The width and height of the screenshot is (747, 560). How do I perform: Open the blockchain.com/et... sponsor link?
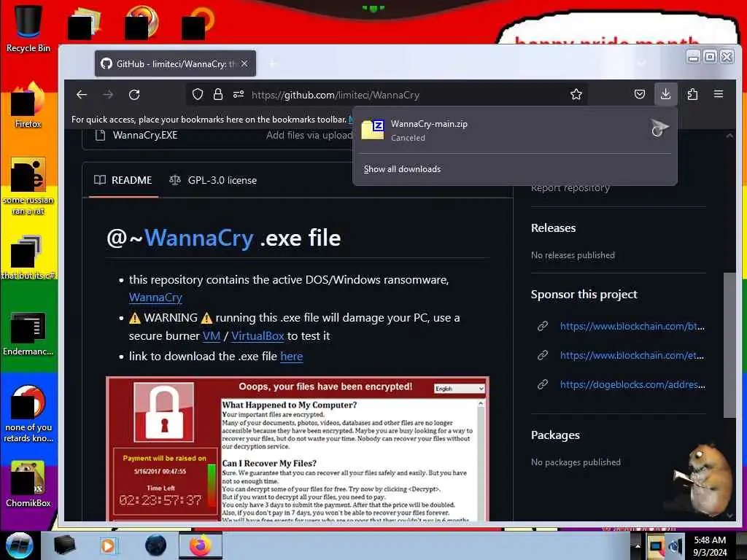(632, 355)
